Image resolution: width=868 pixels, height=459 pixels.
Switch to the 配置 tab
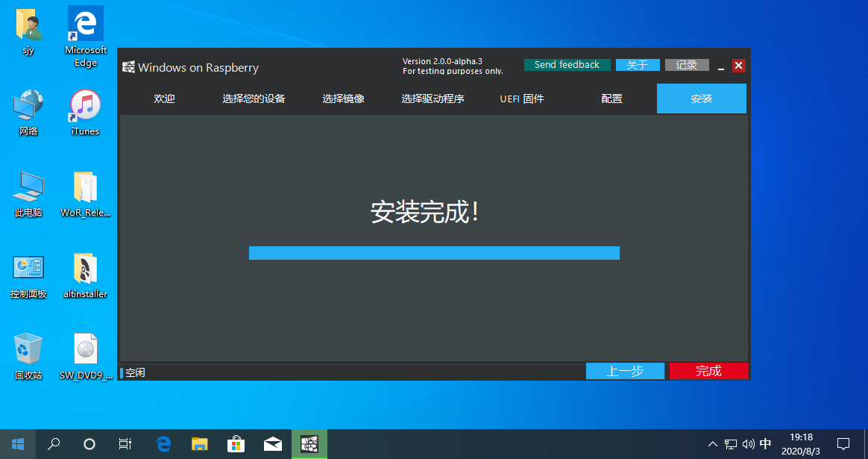coord(611,99)
